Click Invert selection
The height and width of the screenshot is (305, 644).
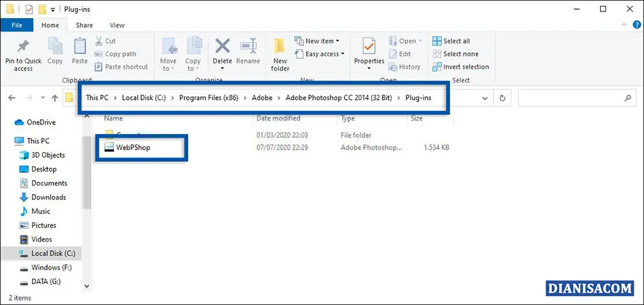[461, 66]
